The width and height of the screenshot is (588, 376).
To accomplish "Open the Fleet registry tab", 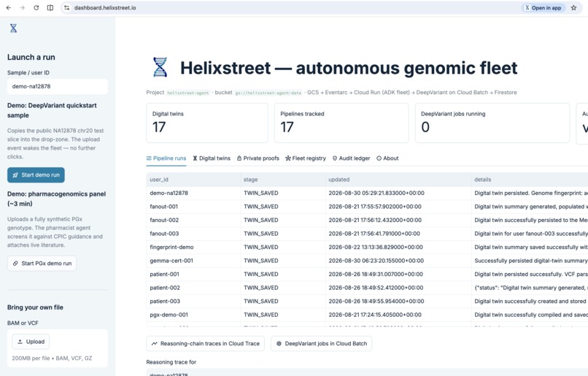I will pos(306,158).
